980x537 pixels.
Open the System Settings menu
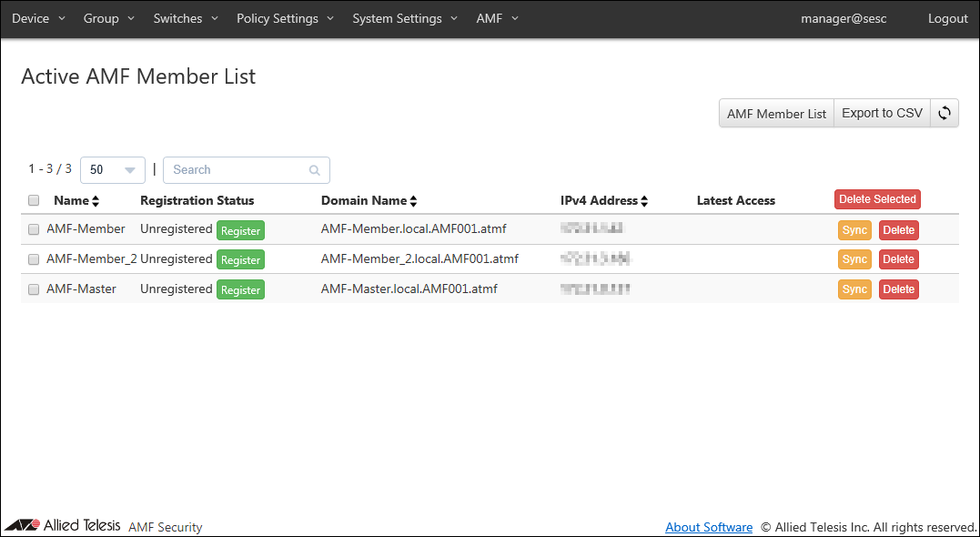click(x=404, y=18)
